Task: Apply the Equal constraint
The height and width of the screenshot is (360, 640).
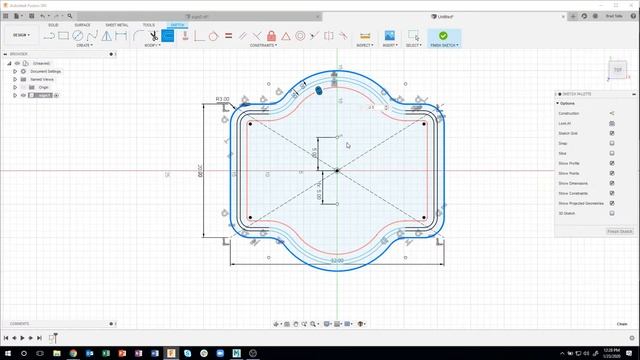Action: coord(229,36)
